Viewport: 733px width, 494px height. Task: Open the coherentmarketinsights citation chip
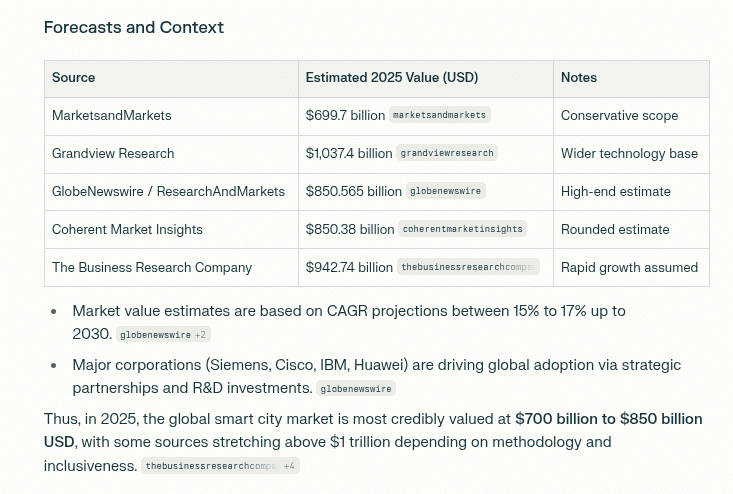[x=462, y=229]
